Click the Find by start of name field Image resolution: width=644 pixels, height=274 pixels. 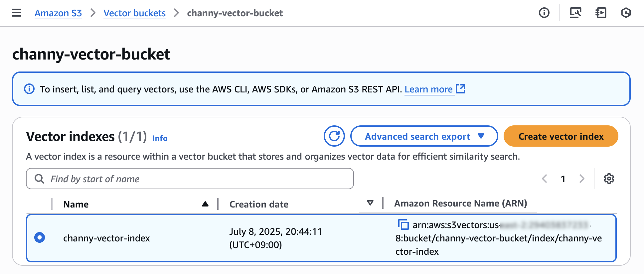190,179
